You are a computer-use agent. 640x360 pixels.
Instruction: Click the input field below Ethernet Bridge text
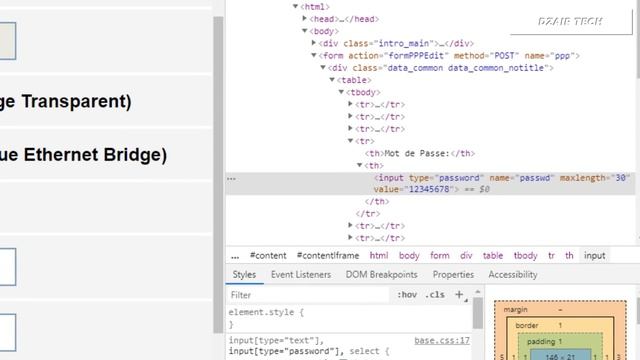click(x=8, y=267)
